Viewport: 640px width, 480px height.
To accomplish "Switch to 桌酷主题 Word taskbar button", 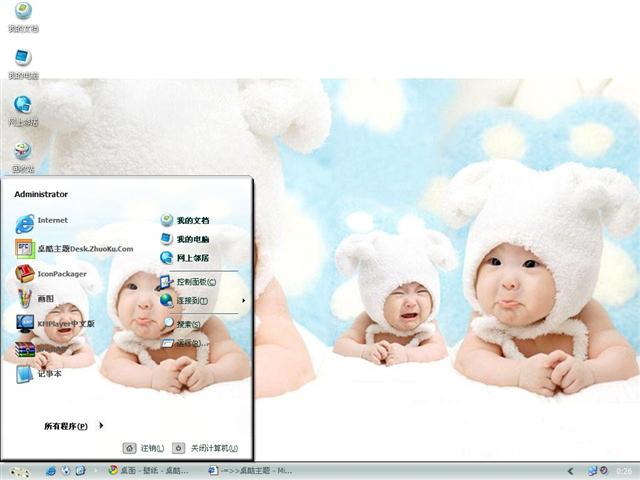I will 250,471.
